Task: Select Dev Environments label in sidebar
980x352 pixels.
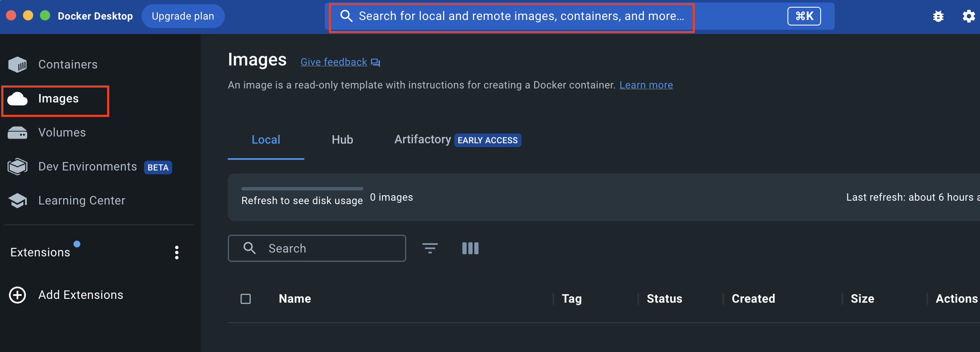Action: pyautogui.click(x=88, y=167)
